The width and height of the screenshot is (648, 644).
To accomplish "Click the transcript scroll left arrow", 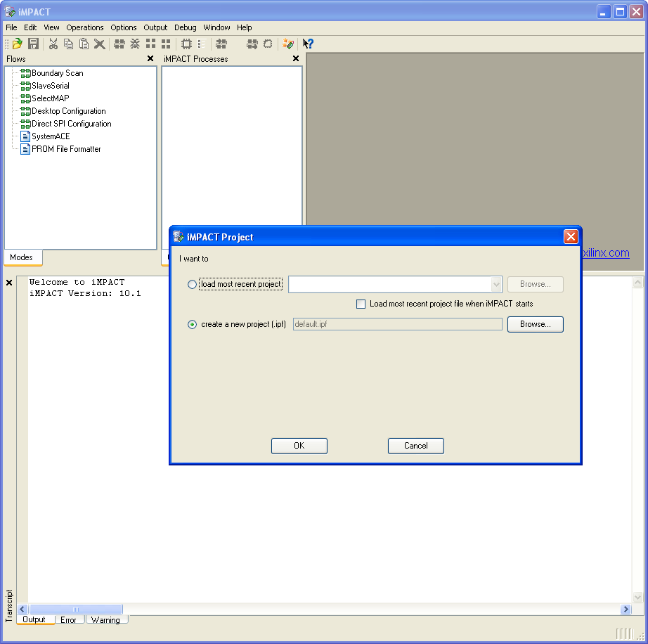I will 22,610.
